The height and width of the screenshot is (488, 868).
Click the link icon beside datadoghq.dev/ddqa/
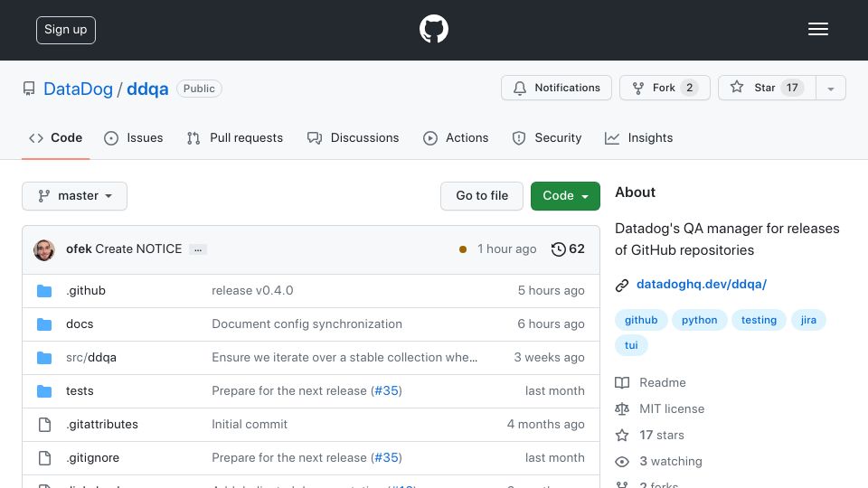click(x=622, y=285)
